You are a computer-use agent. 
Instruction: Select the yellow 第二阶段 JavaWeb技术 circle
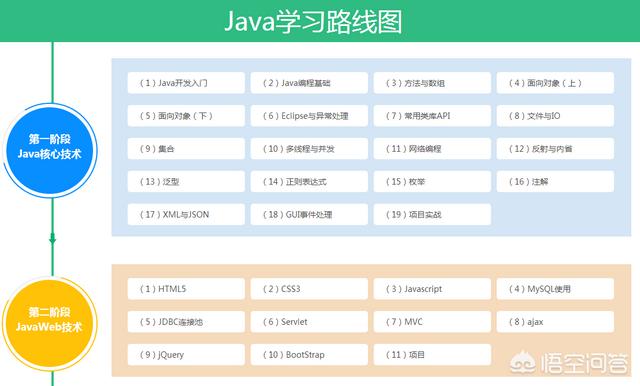pos(49,323)
